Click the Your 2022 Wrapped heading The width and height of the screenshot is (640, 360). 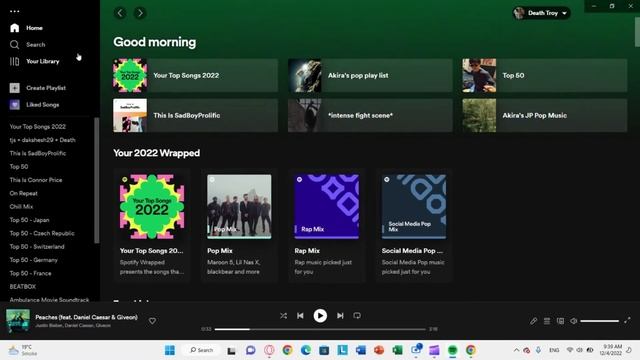pos(156,153)
